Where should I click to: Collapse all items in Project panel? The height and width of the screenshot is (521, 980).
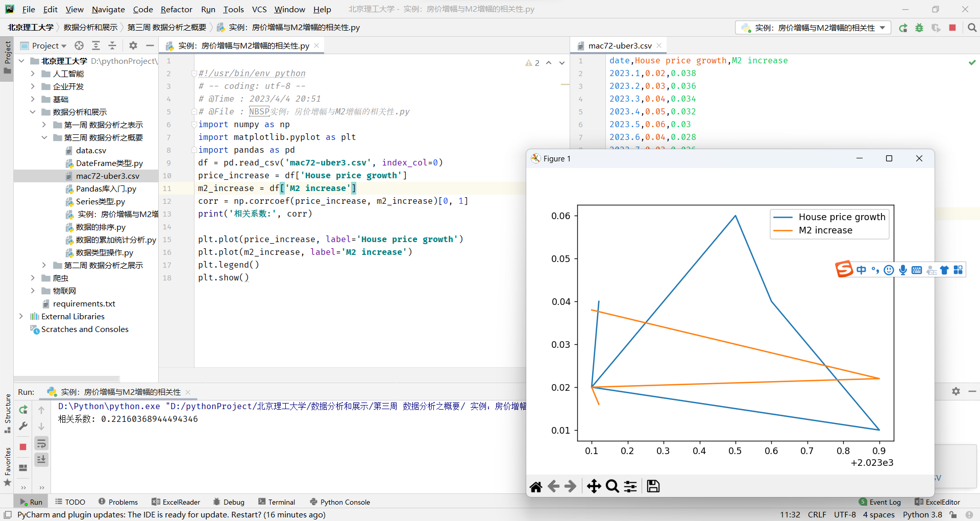pos(112,45)
